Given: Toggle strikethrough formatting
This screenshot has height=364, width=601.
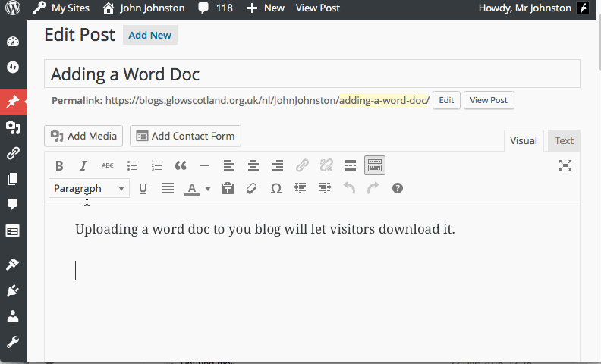Looking at the screenshot, I should [107, 165].
